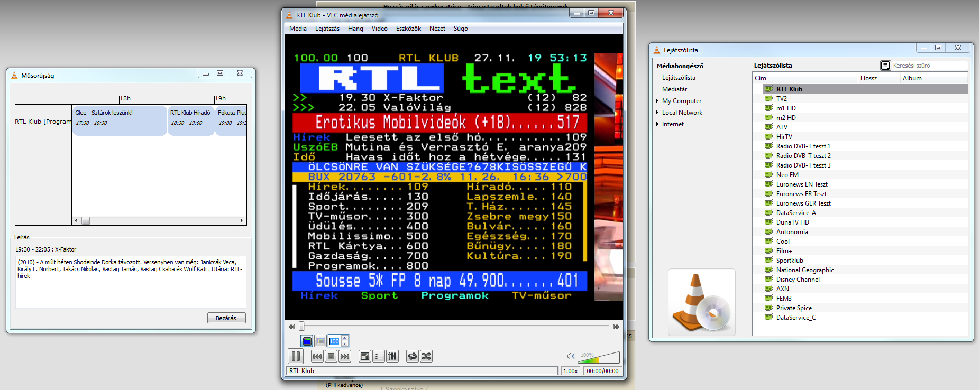980x390 pixels.
Task: Open the Hang menu
Action: click(355, 29)
